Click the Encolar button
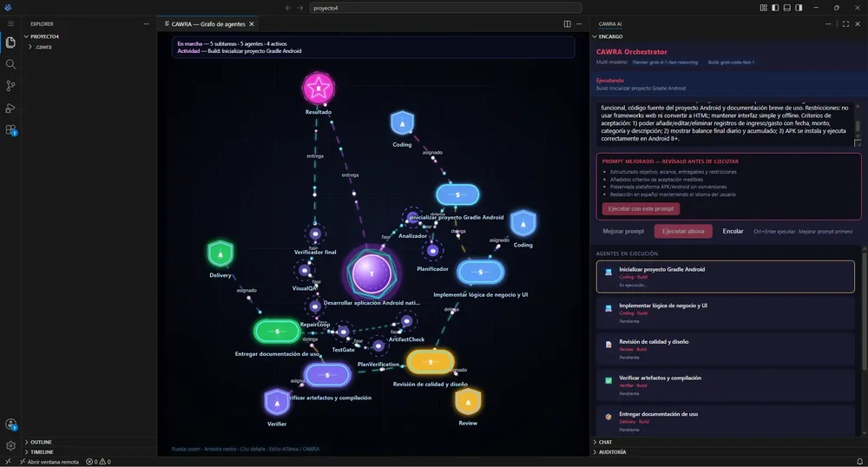 click(733, 231)
